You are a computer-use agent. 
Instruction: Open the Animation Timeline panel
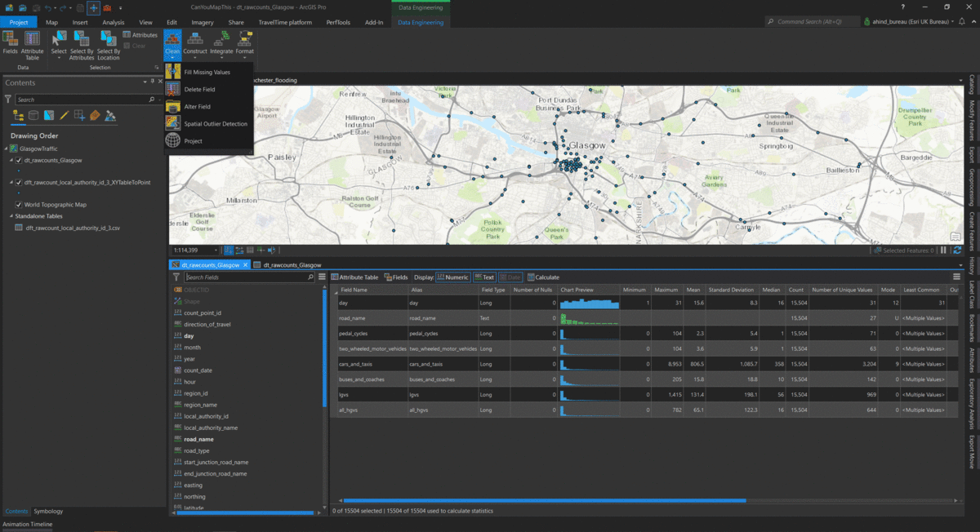coord(28,525)
